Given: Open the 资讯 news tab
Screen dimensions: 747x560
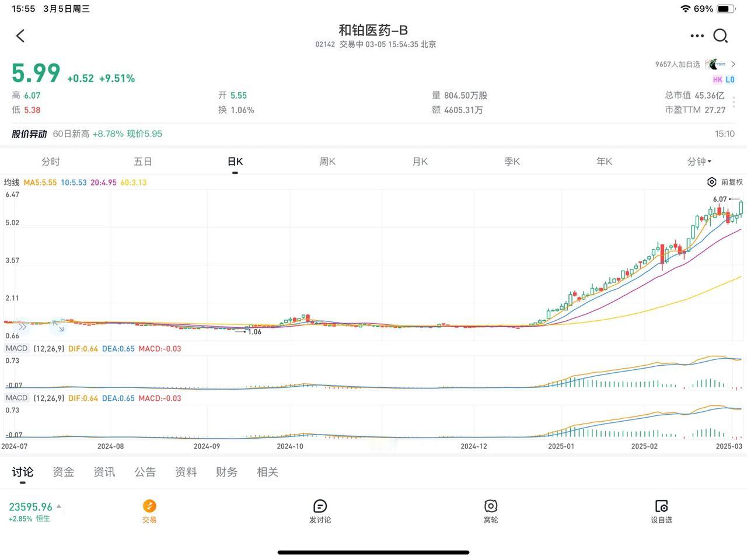Looking at the screenshot, I should pyautogui.click(x=104, y=472).
